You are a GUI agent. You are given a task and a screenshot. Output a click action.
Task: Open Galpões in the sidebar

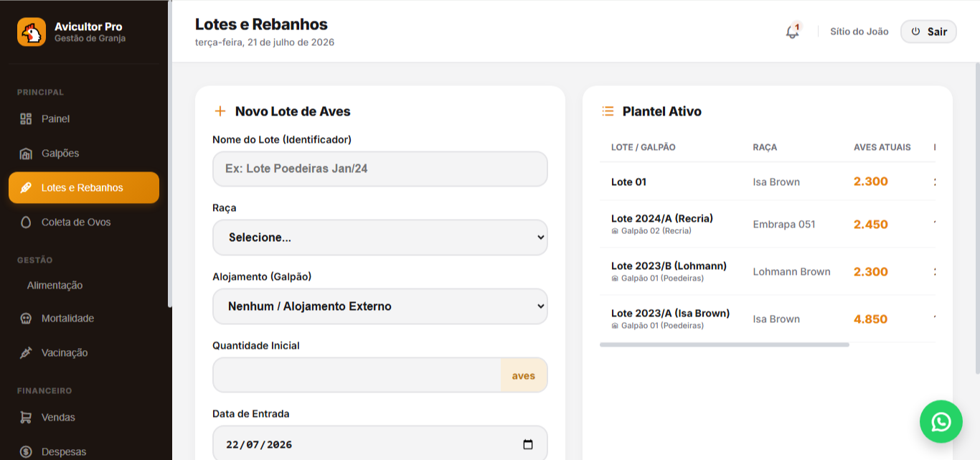coord(84,154)
